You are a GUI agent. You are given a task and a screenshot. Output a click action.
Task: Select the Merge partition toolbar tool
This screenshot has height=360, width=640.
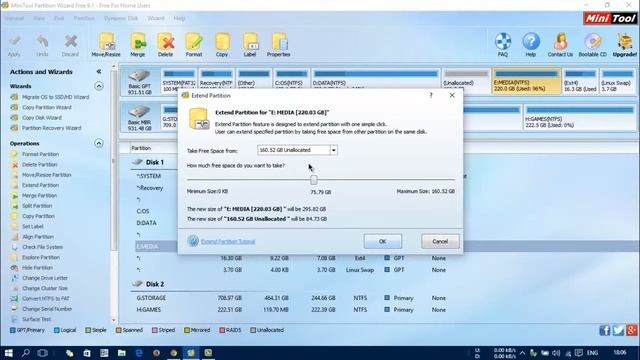pyautogui.click(x=138, y=45)
